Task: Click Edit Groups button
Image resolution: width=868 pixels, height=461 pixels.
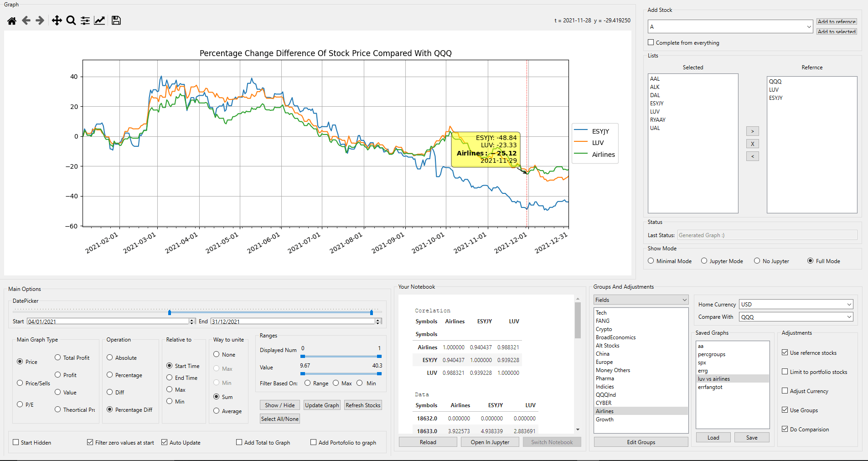Action: click(x=641, y=442)
